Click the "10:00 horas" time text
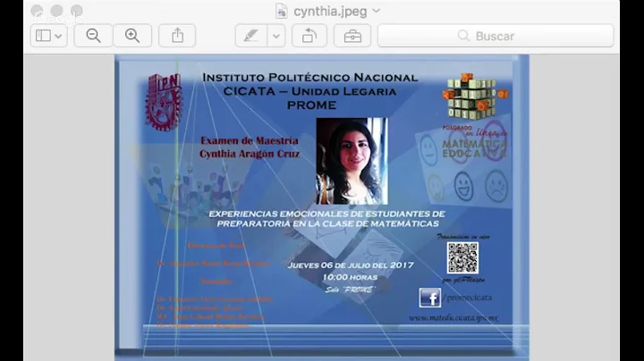This screenshot has width=644, height=361. (350, 277)
